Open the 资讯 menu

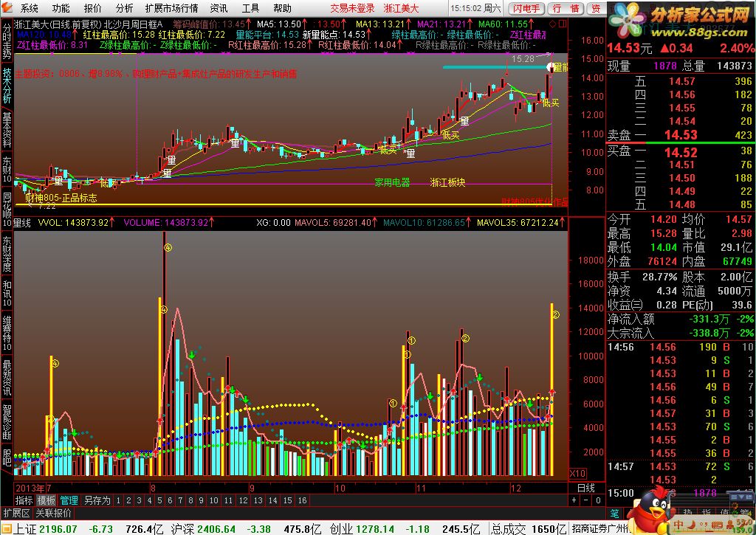pos(219,8)
